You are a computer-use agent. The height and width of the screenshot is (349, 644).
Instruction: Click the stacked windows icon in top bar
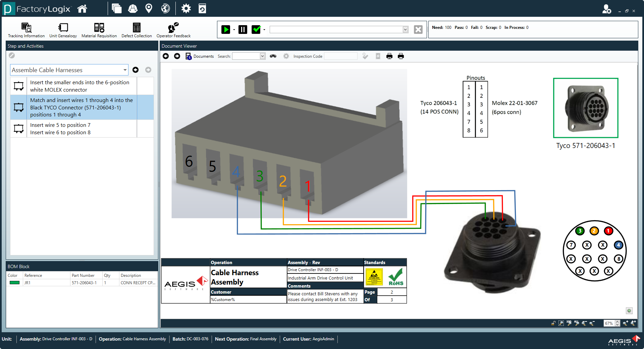pyautogui.click(x=116, y=9)
